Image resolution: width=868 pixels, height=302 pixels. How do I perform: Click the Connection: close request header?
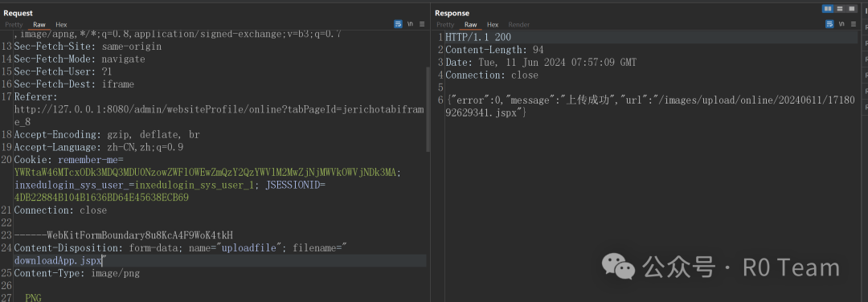60,210
